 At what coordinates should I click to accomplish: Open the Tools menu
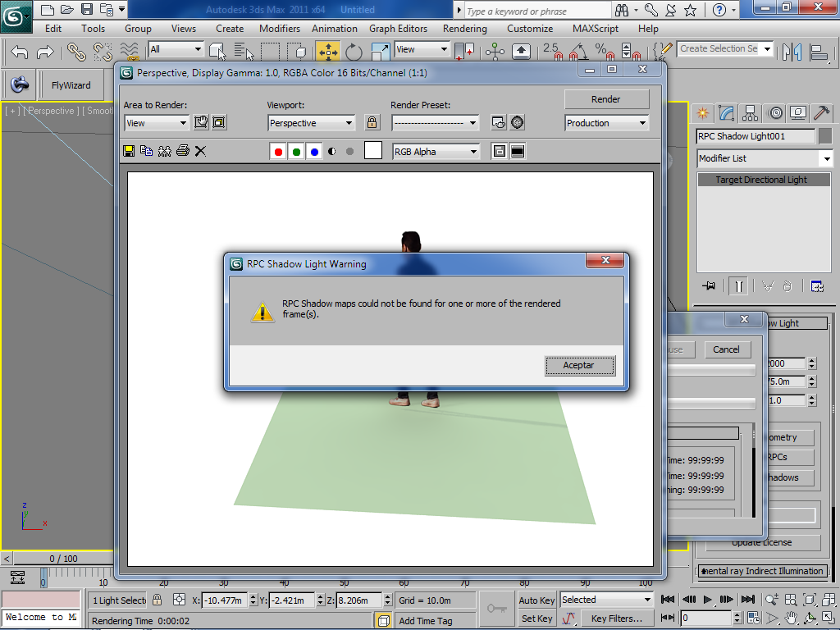pos(94,29)
